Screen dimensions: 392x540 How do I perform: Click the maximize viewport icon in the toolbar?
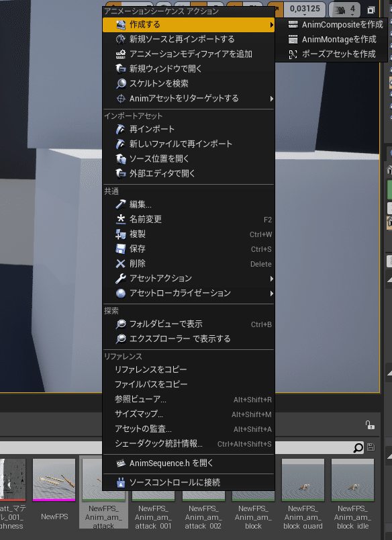[x=371, y=10]
